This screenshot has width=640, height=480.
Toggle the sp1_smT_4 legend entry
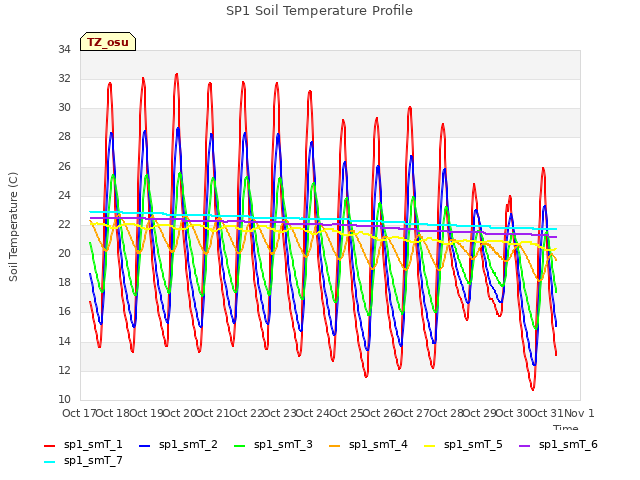pos(369,444)
